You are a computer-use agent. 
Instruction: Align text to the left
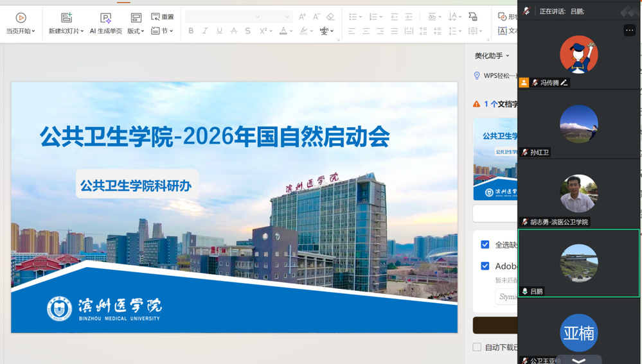pos(352,31)
